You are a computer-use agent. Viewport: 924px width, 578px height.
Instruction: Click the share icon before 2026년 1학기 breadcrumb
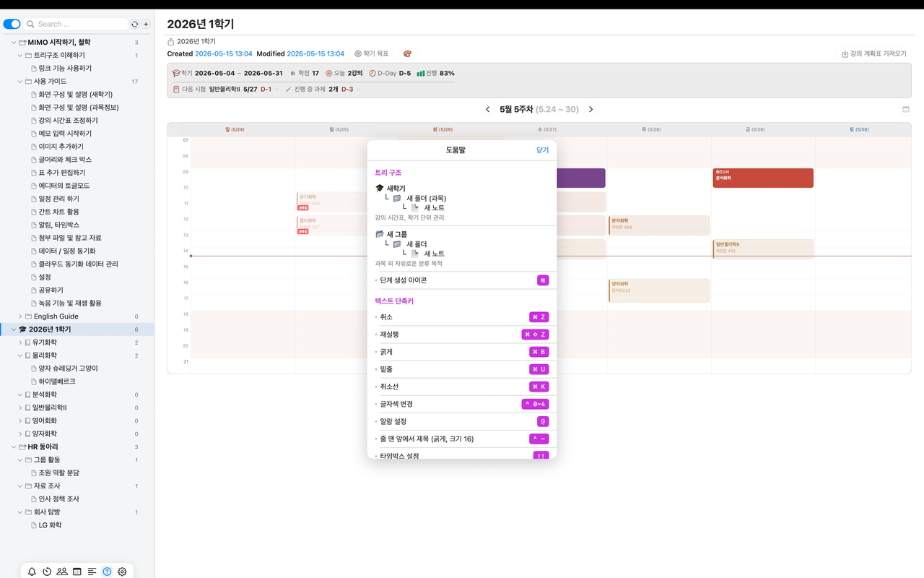171,42
